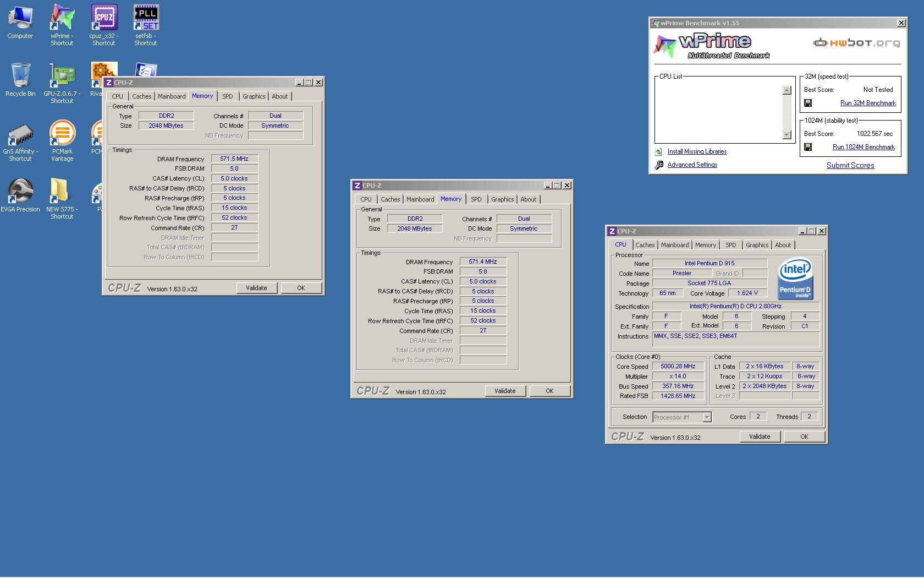
Task: Open the NEW S775 shortcut folder
Action: [62, 198]
